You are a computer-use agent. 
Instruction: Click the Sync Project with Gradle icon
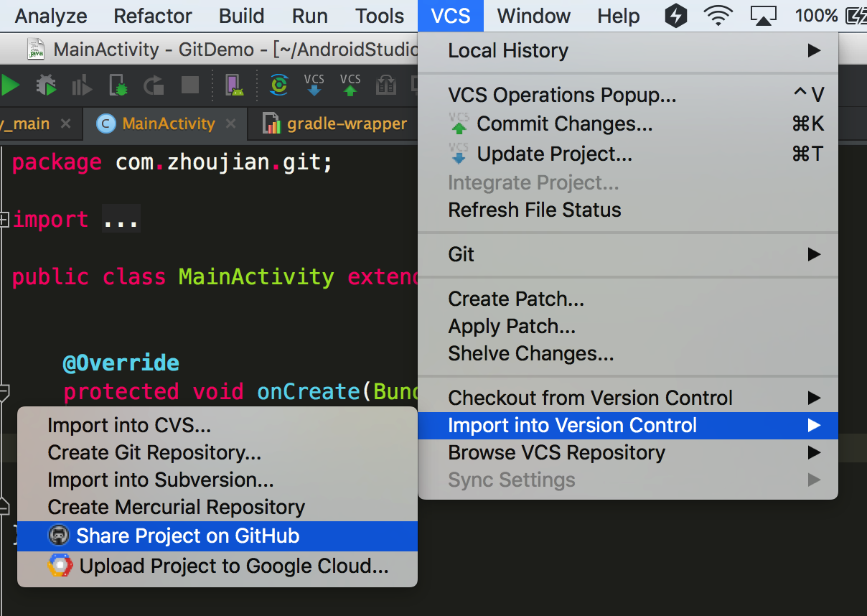278,86
